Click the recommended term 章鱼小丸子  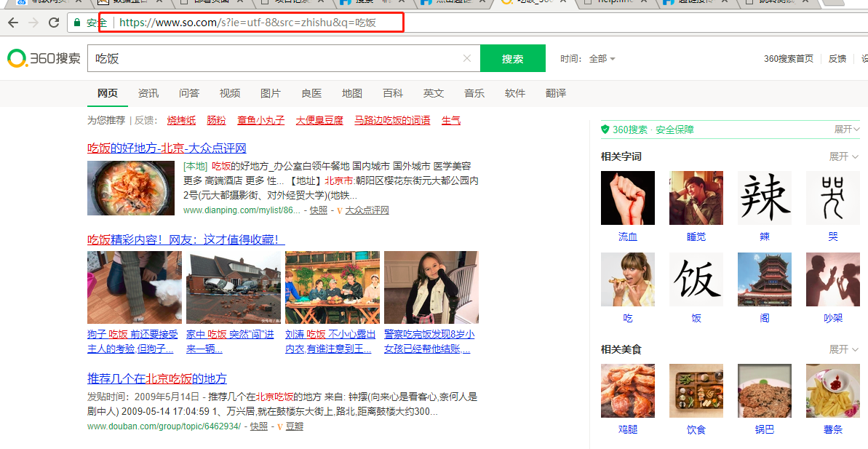coord(260,120)
